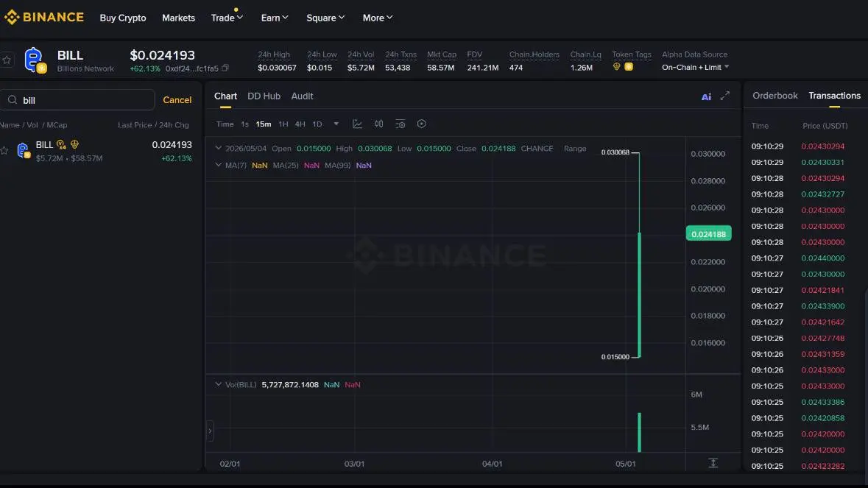Image resolution: width=868 pixels, height=488 pixels.
Task: Click the chart replay play icon
Action: click(x=421, y=124)
